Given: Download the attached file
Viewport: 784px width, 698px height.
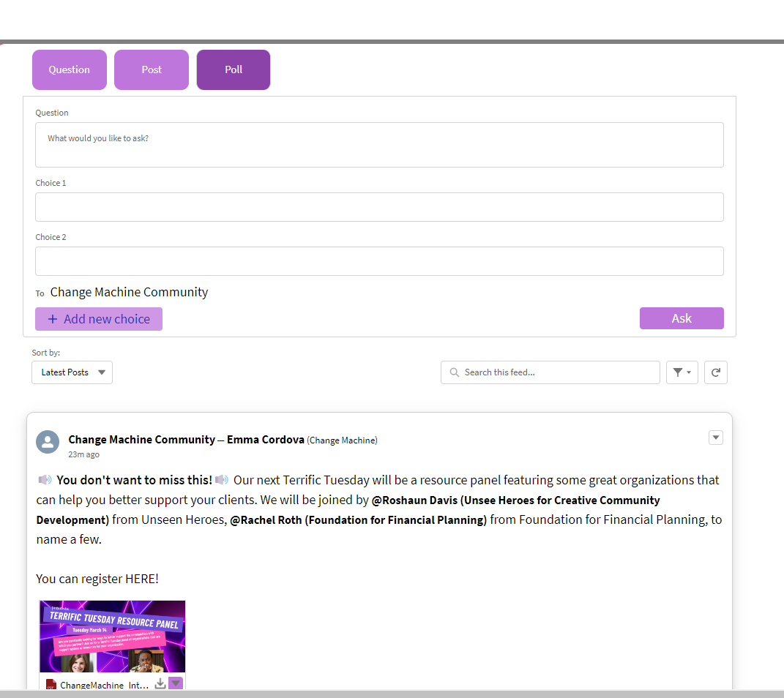Looking at the screenshot, I should point(160,683).
